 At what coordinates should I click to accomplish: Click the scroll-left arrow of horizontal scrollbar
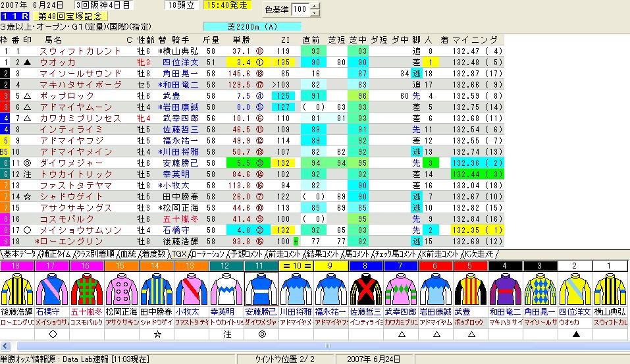(x=5, y=346)
